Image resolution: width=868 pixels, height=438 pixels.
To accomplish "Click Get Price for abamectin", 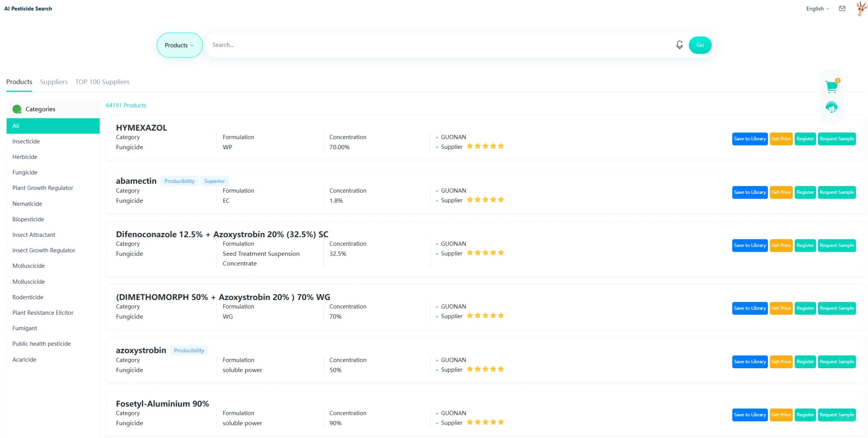I will tap(780, 192).
